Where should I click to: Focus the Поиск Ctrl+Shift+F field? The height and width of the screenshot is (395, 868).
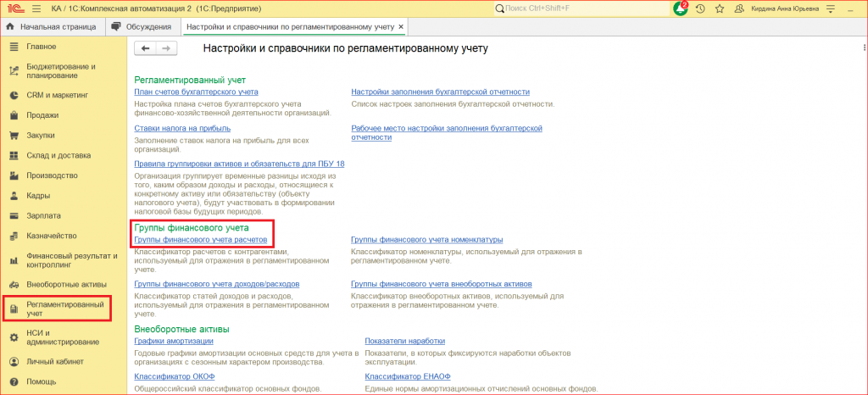[x=581, y=8]
